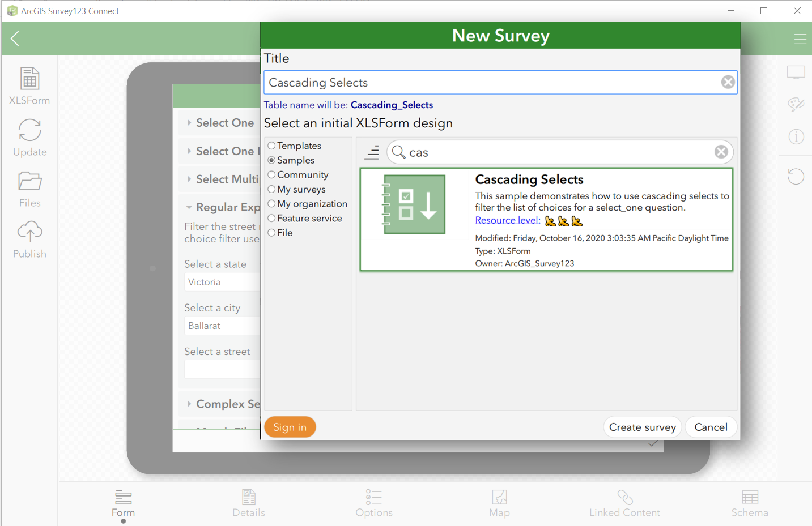Viewport: 812px width, 526px height.
Task: Click the Cascading_Selects table name text
Action: [x=392, y=105]
